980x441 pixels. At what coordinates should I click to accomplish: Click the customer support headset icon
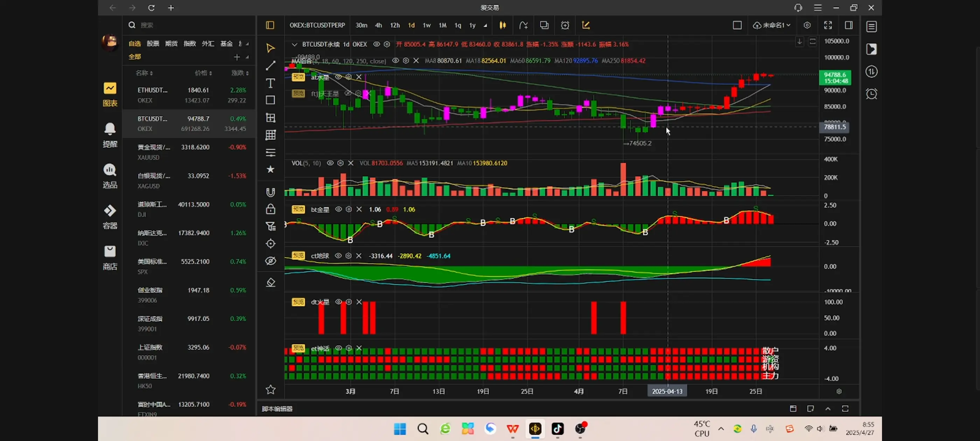pos(798,8)
